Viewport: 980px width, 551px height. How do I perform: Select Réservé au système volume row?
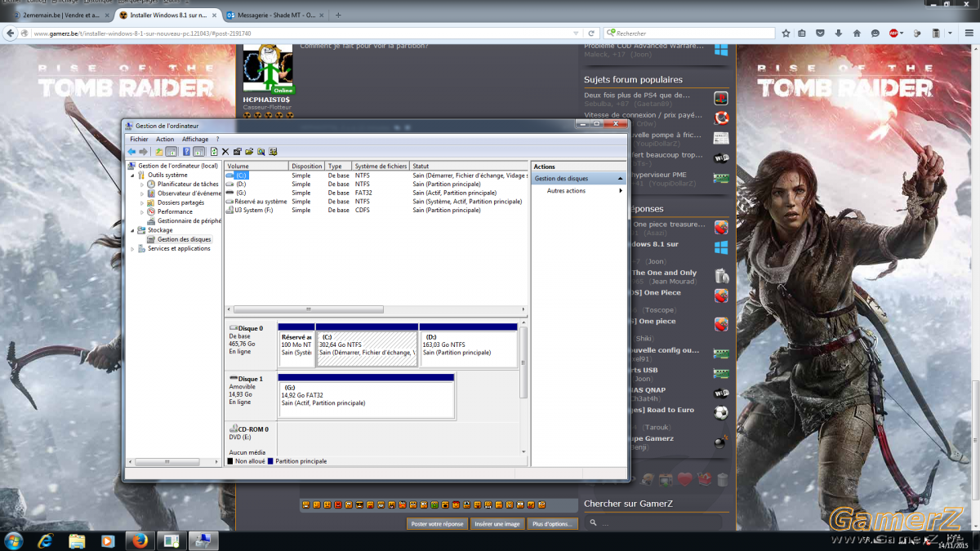pos(376,202)
